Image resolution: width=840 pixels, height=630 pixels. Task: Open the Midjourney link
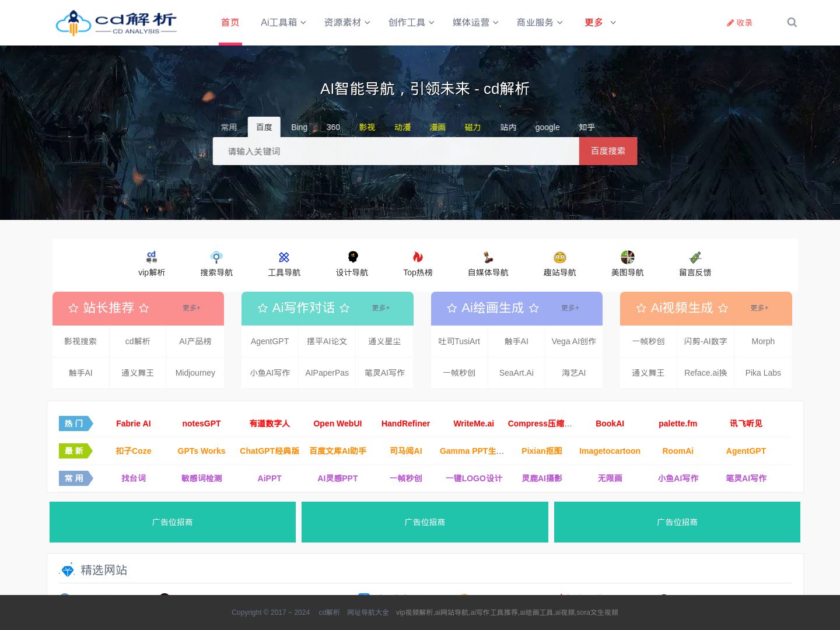pyautogui.click(x=195, y=373)
